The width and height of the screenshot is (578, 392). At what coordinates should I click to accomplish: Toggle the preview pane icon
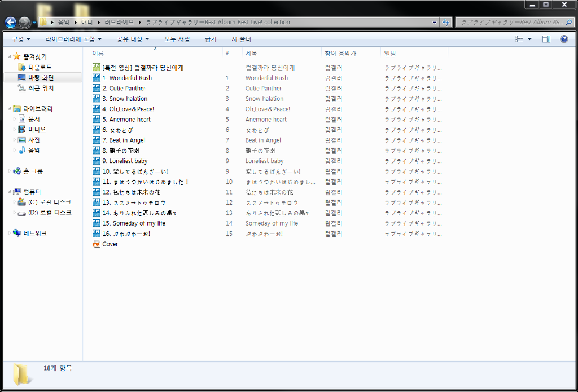point(546,39)
